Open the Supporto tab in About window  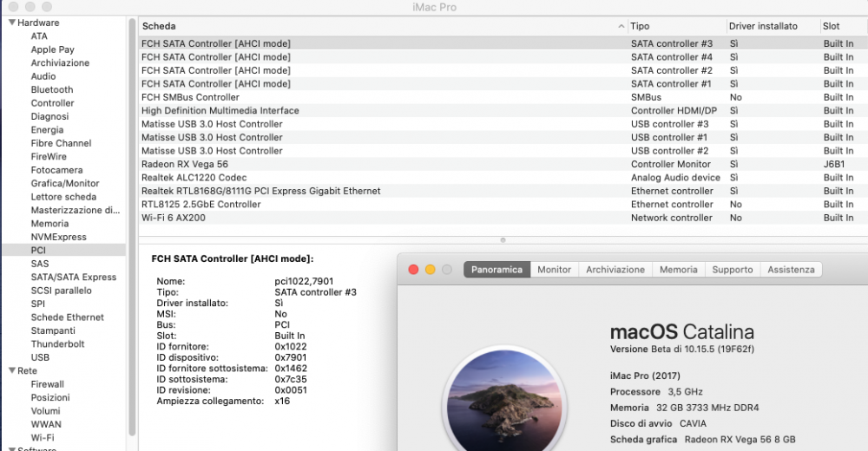[733, 270]
